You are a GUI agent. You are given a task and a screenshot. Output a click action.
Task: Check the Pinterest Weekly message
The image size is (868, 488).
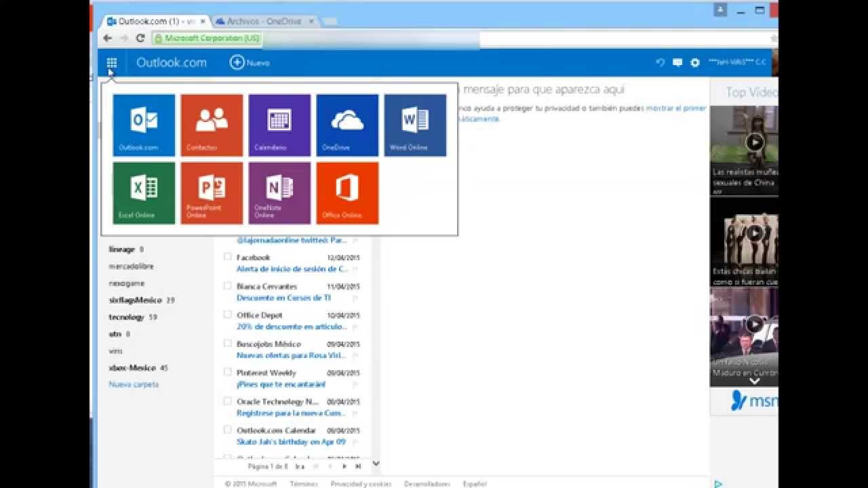click(x=228, y=372)
